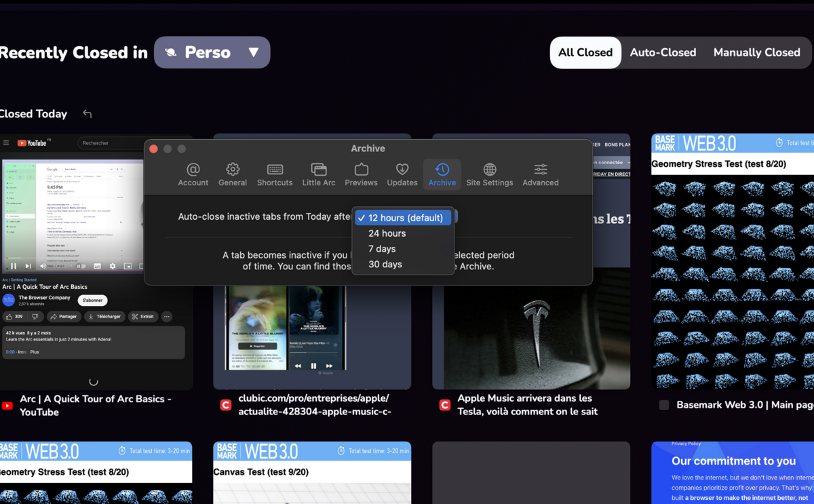Click the undo arrow beside Closed Today
Screen dimensions: 814x504
tap(87, 114)
